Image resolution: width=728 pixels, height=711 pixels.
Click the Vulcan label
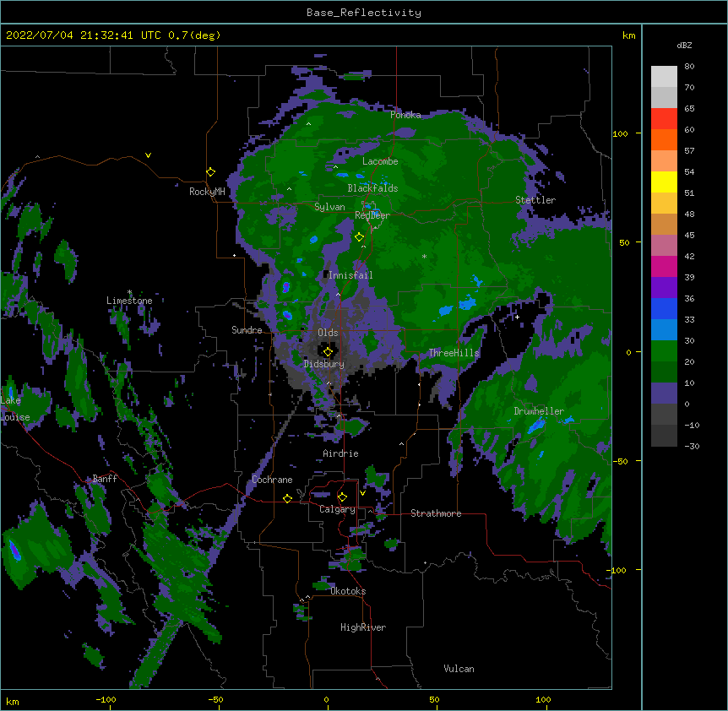(459, 669)
